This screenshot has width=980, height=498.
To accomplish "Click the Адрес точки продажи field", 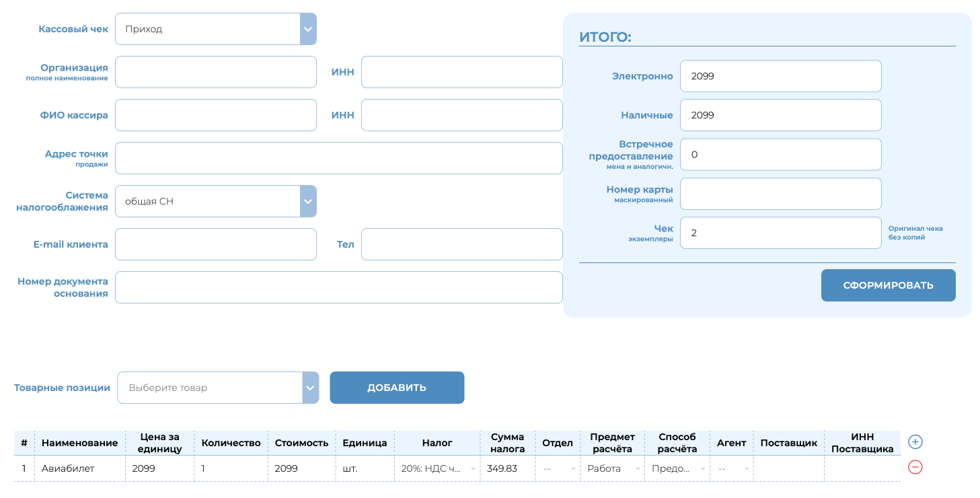I will point(338,157).
